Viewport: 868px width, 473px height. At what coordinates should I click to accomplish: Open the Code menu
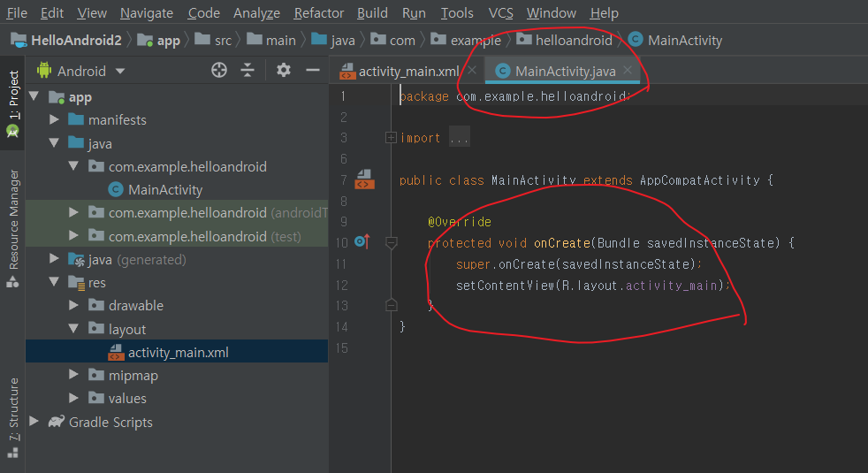tap(203, 12)
